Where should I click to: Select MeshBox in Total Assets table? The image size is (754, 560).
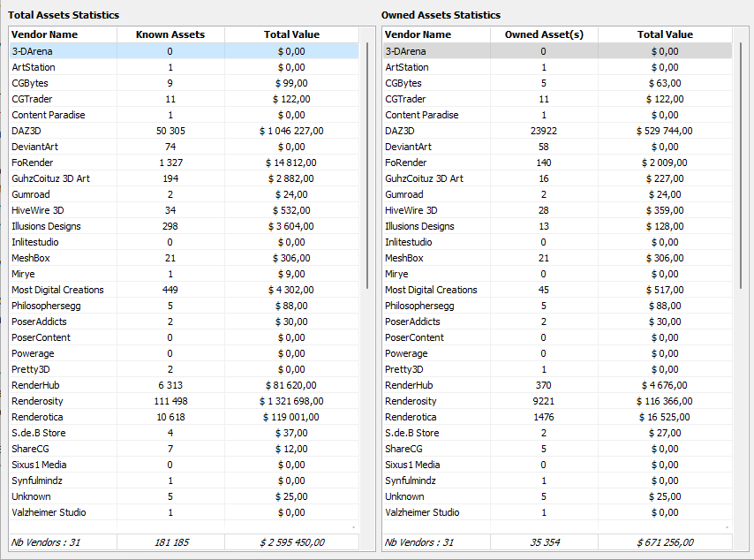coord(185,258)
